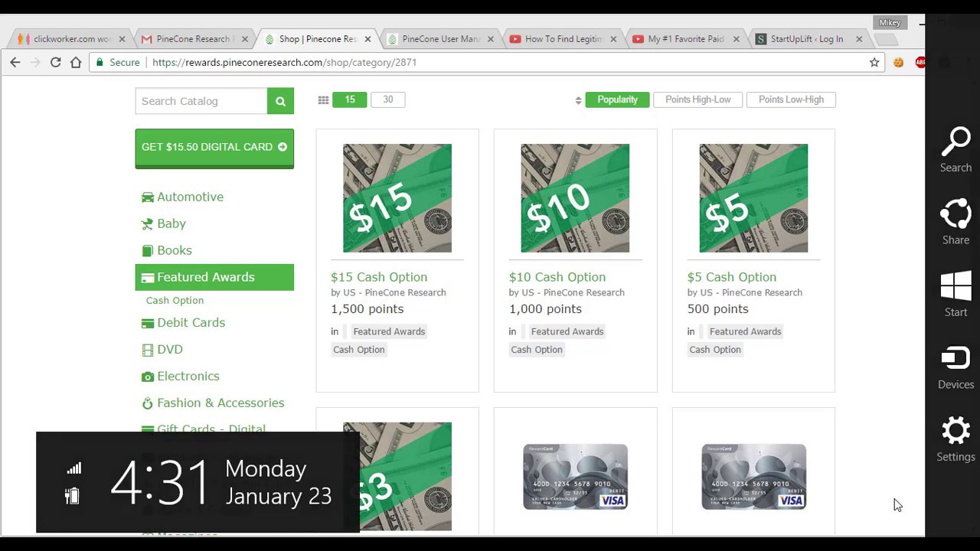Open the $15 Cash Option link
Image resolution: width=980 pixels, height=551 pixels.
click(379, 277)
